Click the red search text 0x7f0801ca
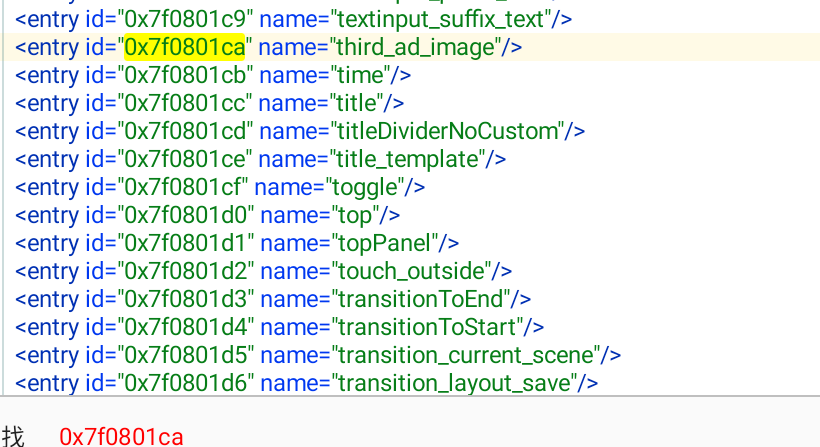Viewport: 820px width, 447px height. pyautogui.click(x=121, y=436)
